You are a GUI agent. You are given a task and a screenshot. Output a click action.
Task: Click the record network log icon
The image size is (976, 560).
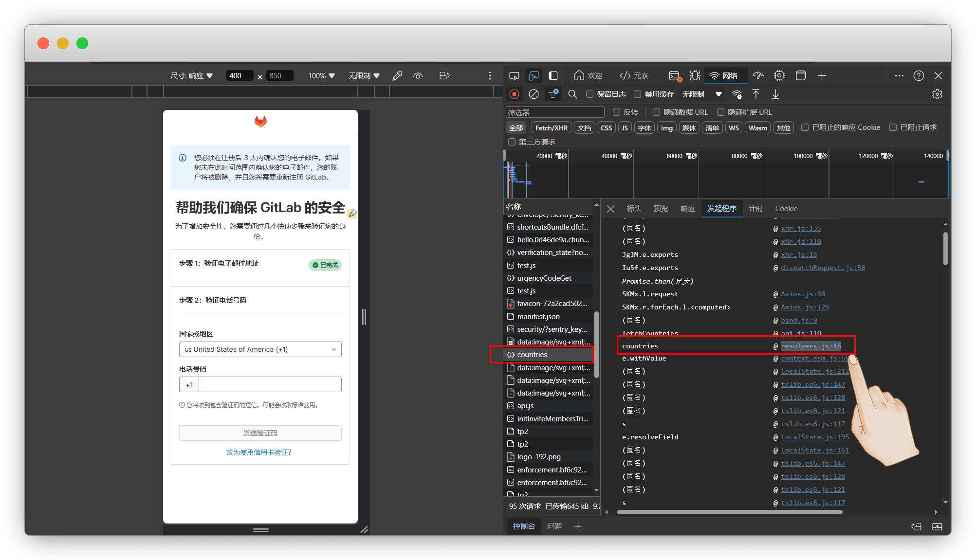514,94
